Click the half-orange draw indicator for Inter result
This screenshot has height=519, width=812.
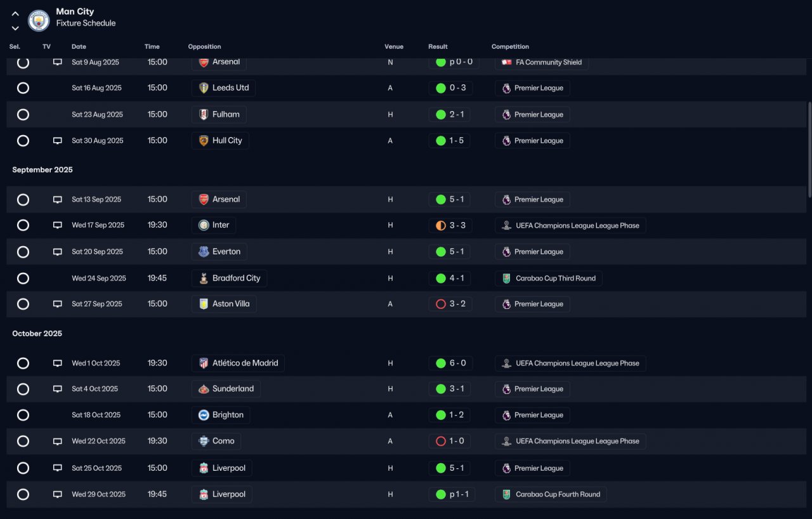[441, 225]
